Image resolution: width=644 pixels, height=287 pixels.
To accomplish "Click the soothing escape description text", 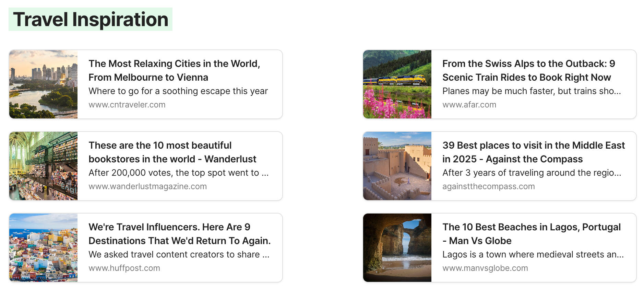I will (178, 91).
